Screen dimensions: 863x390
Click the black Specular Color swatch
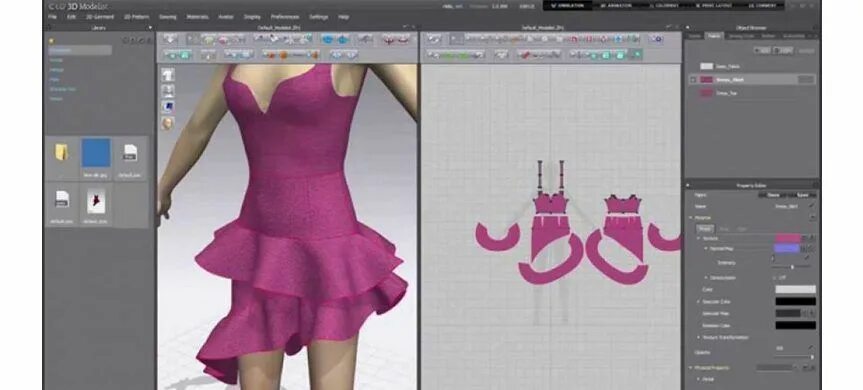(x=795, y=301)
